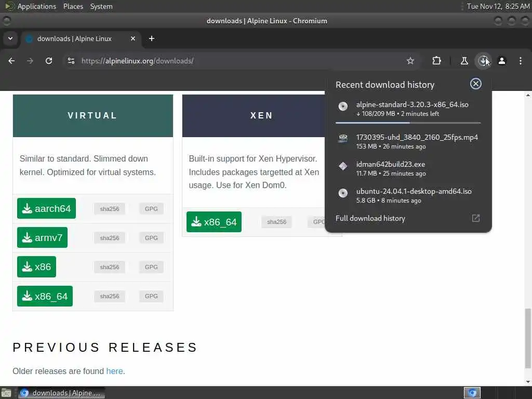Open GPG signature for Virtual x86
The height and width of the screenshot is (399, 532).
(x=151, y=267)
